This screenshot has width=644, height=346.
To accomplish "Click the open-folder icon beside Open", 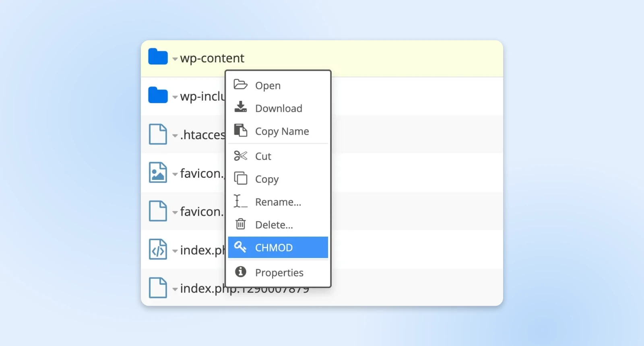I will pyautogui.click(x=241, y=84).
